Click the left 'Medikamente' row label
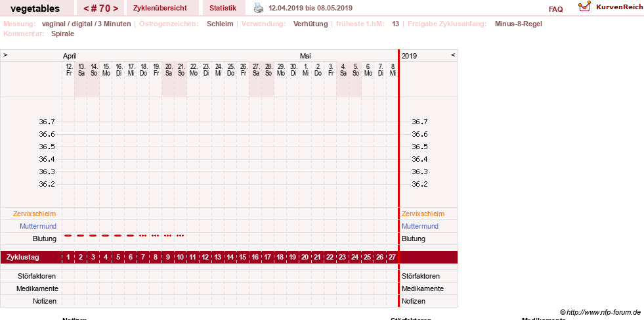Image resolution: width=644 pixels, height=320 pixels. tap(37, 288)
